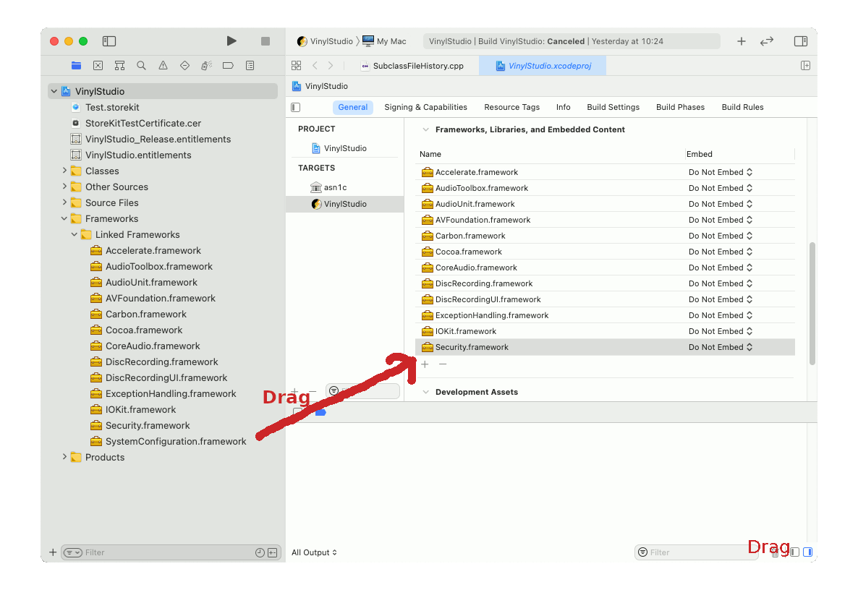Viewport: 858px width, 616px height.
Task: Collapse the Development Assets section
Action: (x=425, y=393)
